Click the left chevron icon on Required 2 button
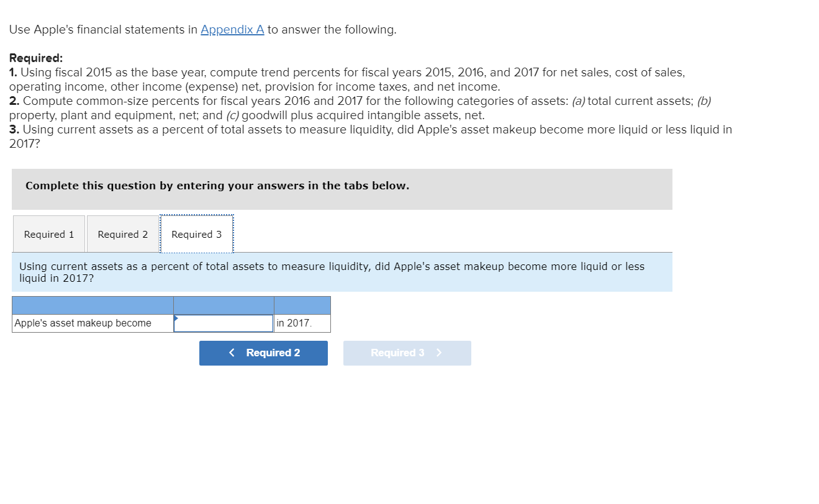 point(232,353)
